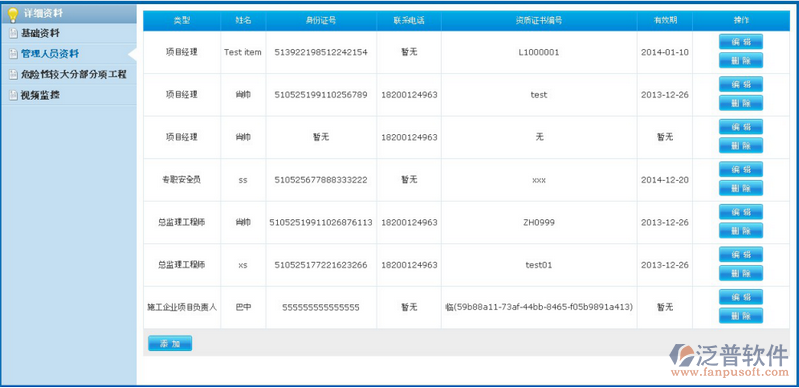
Task: Click the document icon next to 基础资料
Action: click(13, 34)
